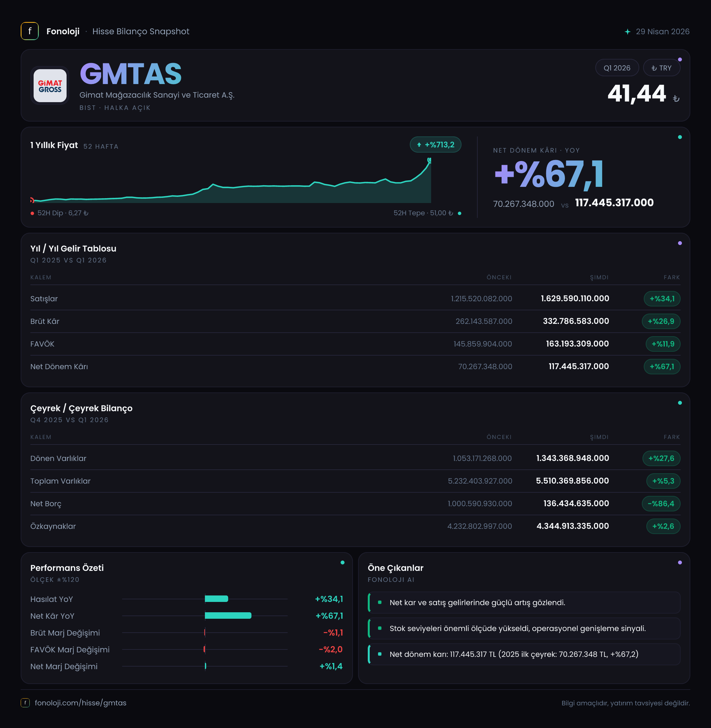Select the TRY currency pill
This screenshot has height=728, width=711.
pyautogui.click(x=661, y=68)
